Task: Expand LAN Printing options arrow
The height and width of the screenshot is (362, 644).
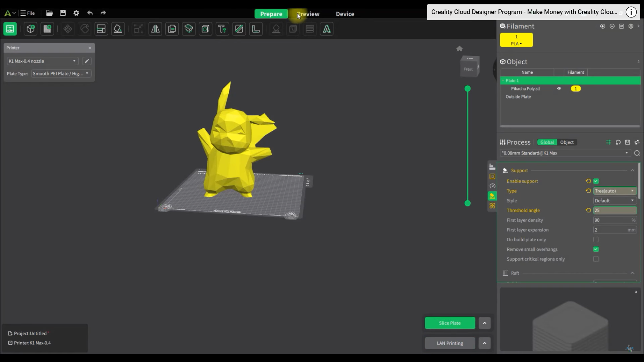Action: (485, 343)
